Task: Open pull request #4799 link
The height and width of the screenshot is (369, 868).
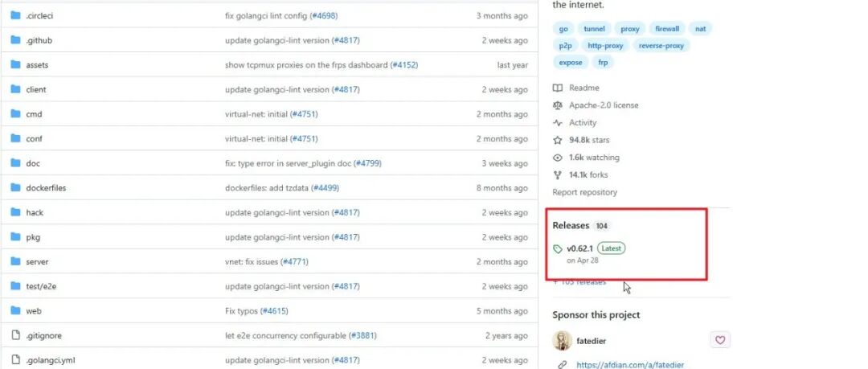Action: point(367,163)
